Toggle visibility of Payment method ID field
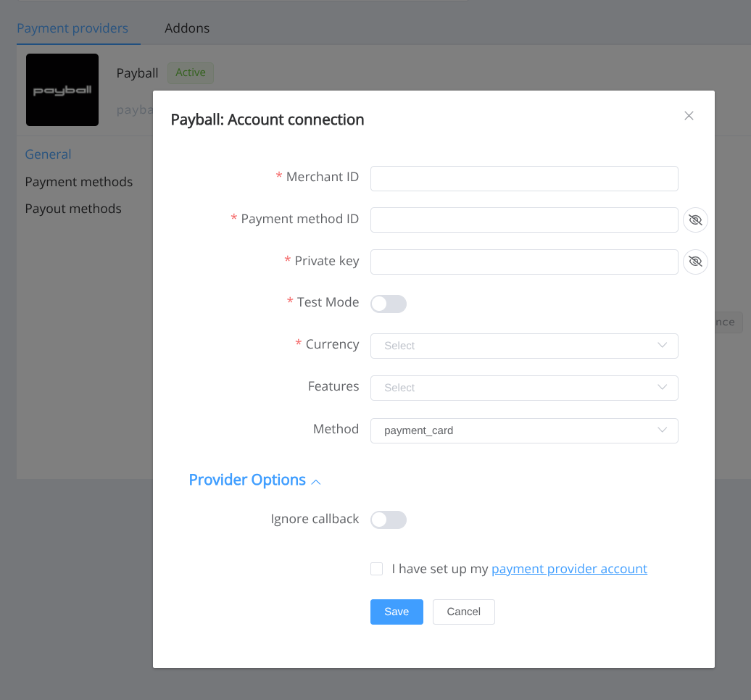Screen dimensions: 751x700 click(x=695, y=220)
